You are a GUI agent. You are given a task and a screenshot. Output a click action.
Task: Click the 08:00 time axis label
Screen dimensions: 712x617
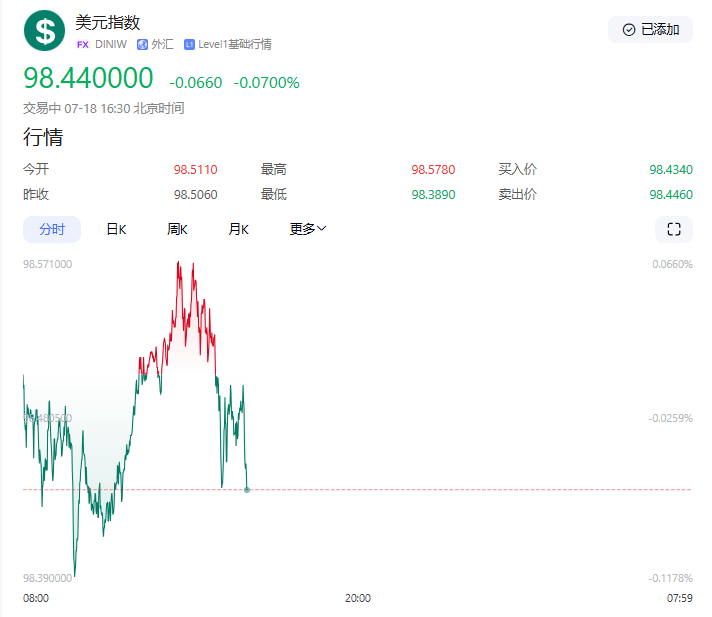pyautogui.click(x=36, y=598)
